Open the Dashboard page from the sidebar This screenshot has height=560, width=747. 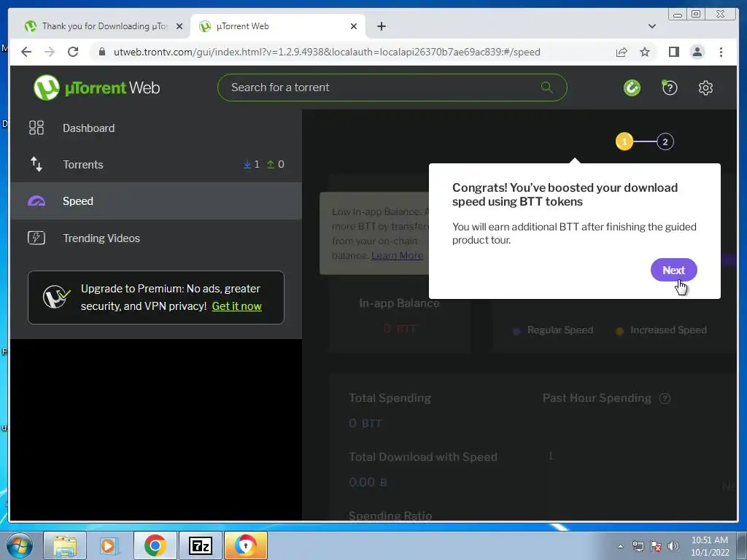pyautogui.click(x=156, y=128)
